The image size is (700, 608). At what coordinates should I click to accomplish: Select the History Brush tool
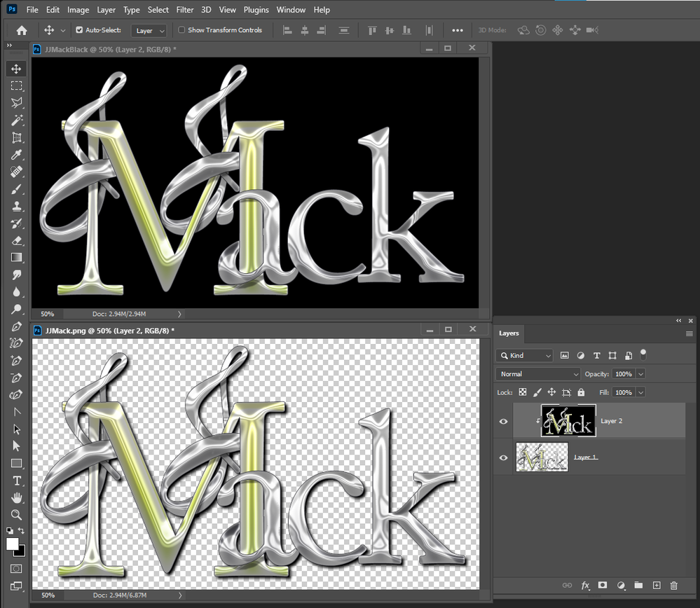(16, 223)
